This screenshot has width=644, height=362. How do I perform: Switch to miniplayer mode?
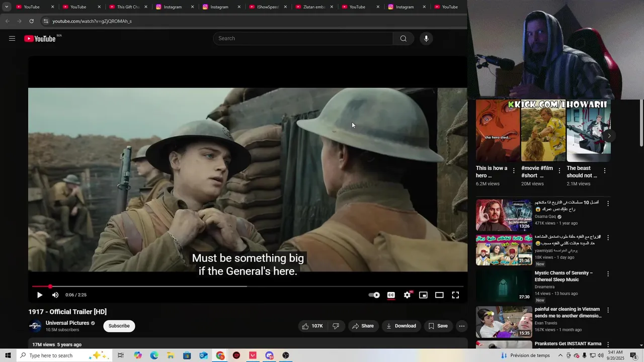423,295
